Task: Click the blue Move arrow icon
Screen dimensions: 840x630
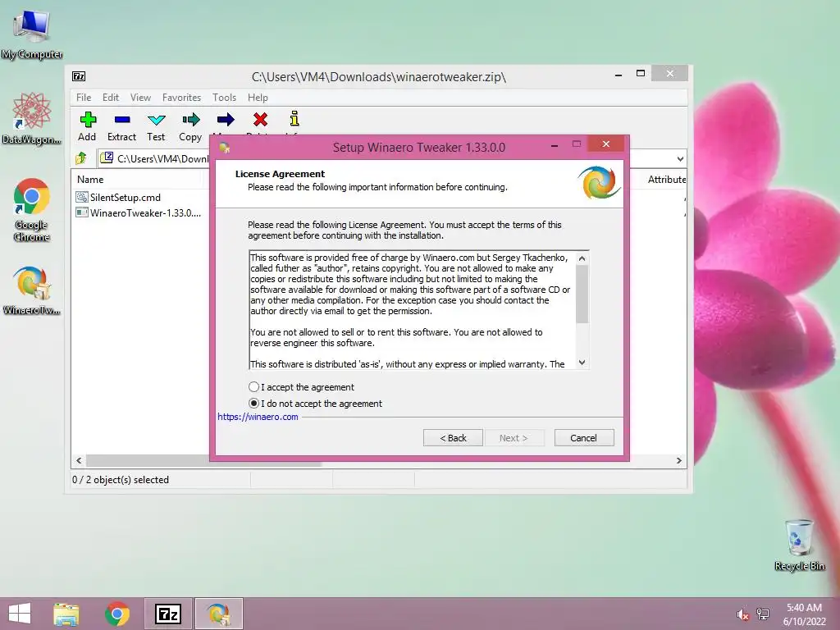Action: 226,120
